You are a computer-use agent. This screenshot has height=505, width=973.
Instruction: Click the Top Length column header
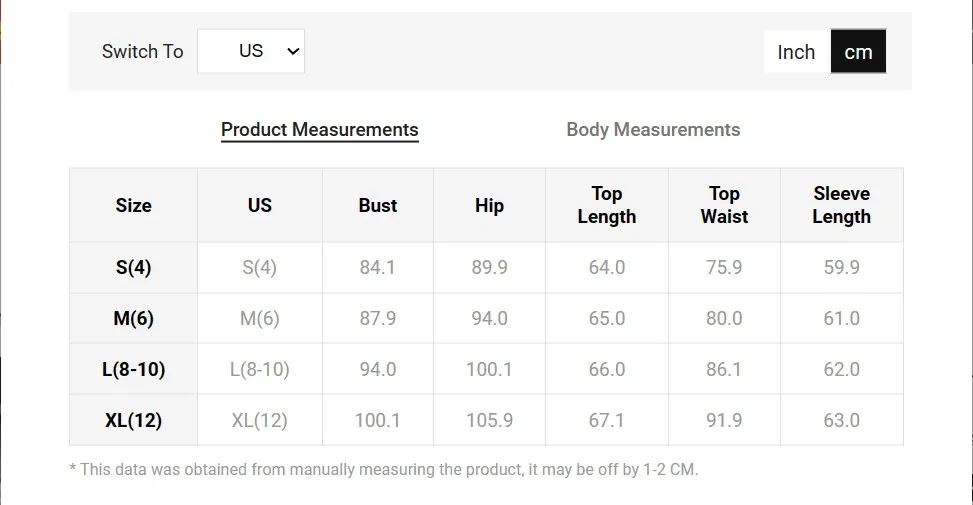pyautogui.click(x=607, y=205)
